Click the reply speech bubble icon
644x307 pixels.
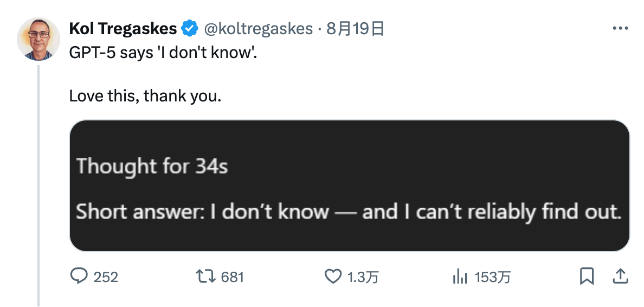(x=79, y=277)
